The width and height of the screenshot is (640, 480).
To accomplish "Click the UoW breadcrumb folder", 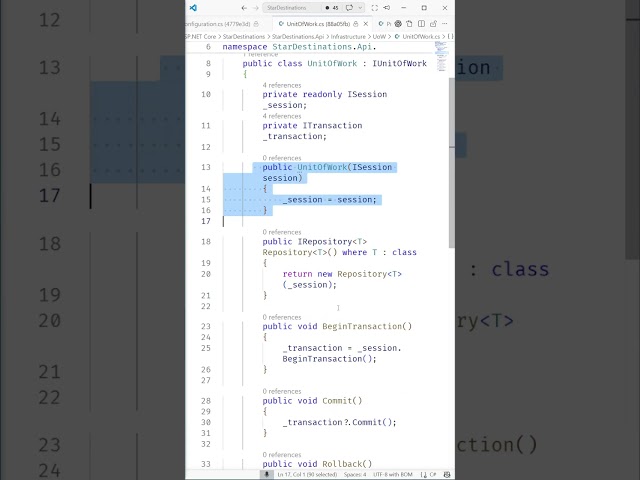I will tap(379, 37).
